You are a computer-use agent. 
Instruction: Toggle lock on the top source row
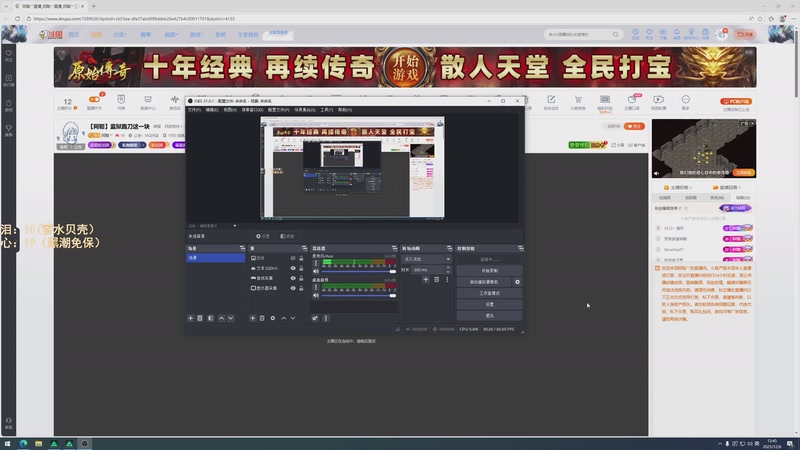(301, 259)
